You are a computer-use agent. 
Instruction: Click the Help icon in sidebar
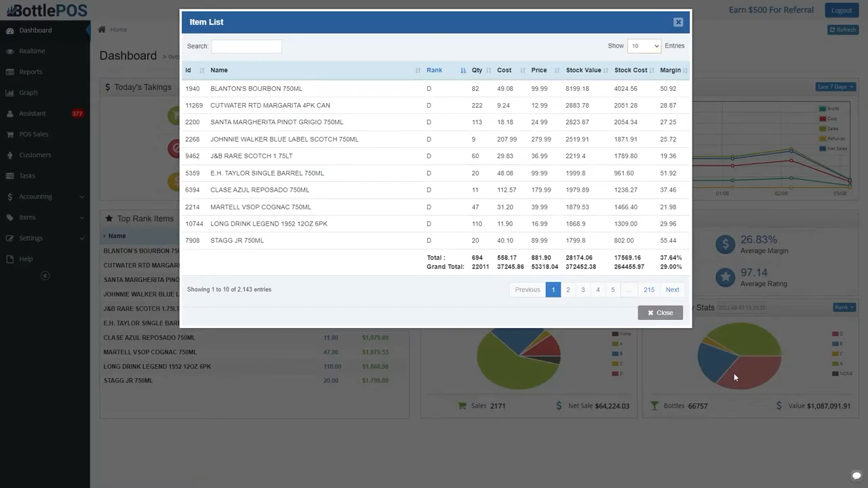tap(9, 259)
